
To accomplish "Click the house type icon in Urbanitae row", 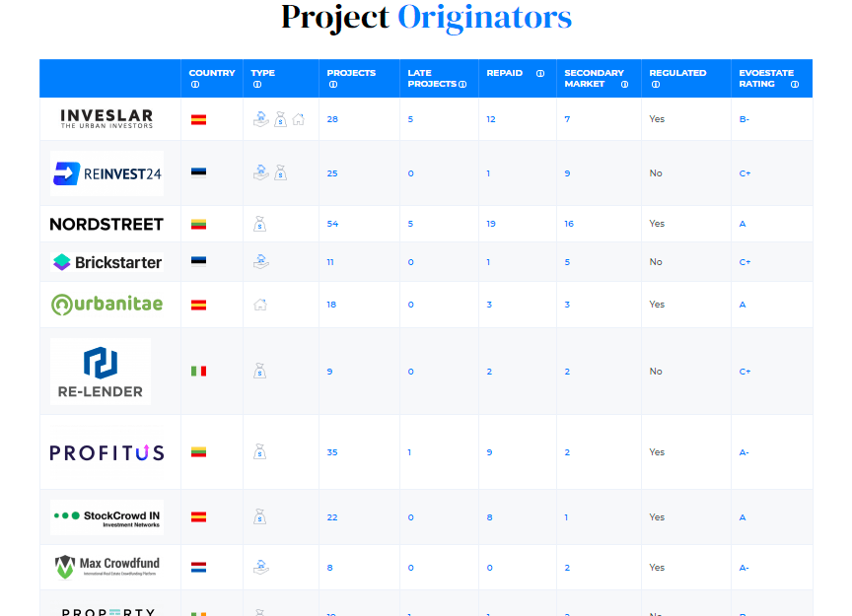I will pyautogui.click(x=260, y=305).
